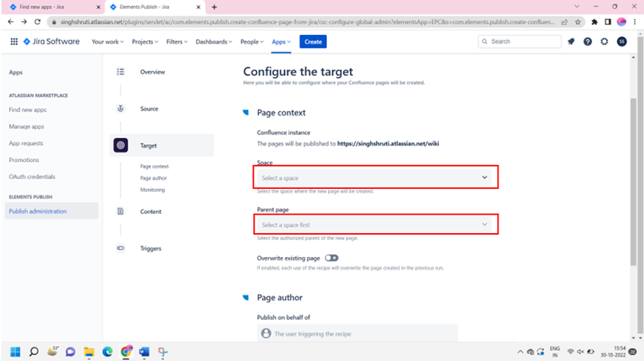Click the Content document icon
The image size is (644, 361).
pos(120,211)
